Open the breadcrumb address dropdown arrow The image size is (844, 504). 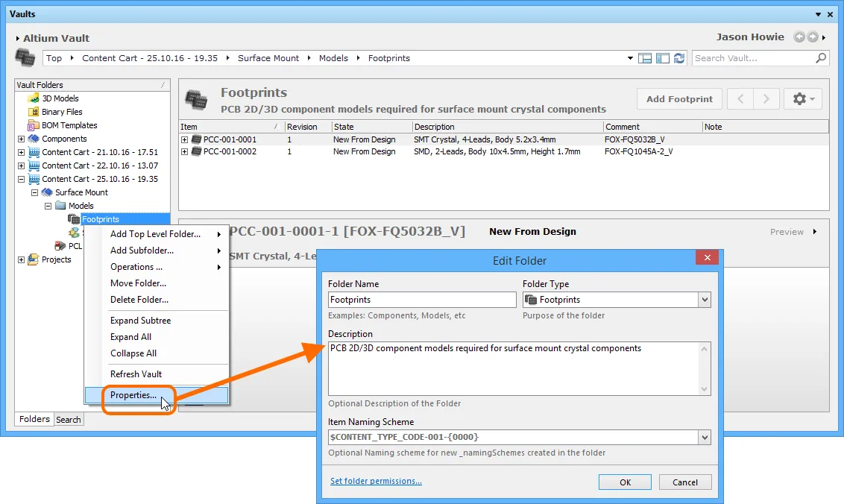tap(630, 58)
